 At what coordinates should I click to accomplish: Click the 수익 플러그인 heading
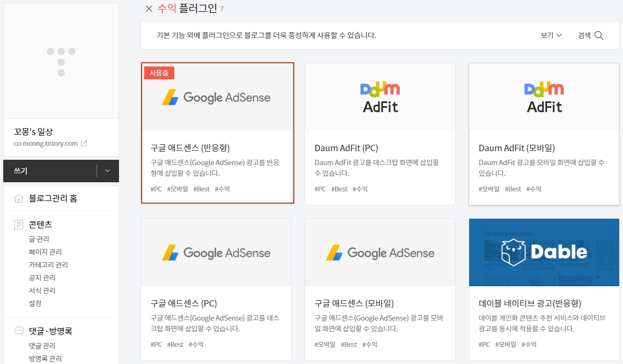[187, 9]
